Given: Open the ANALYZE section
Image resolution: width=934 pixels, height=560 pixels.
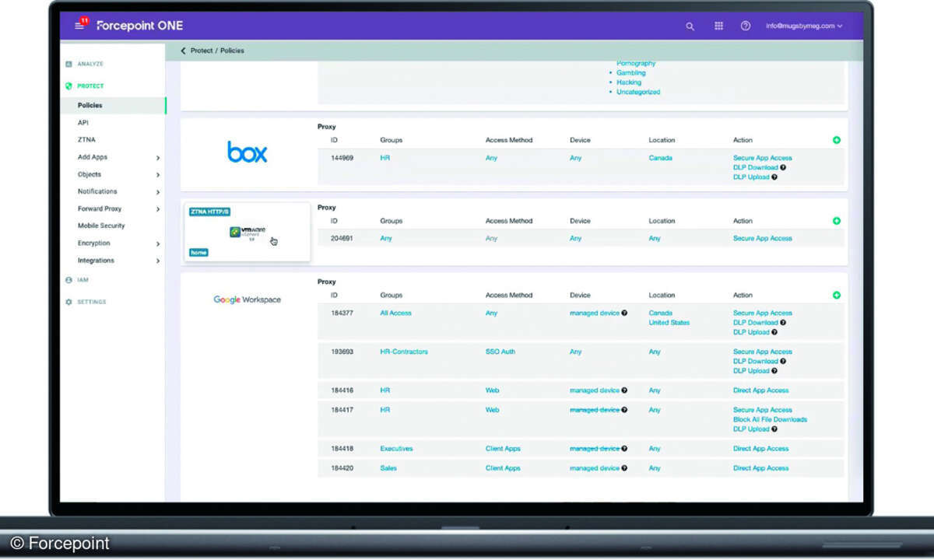Looking at the screenshot, I should coord(85,64).
